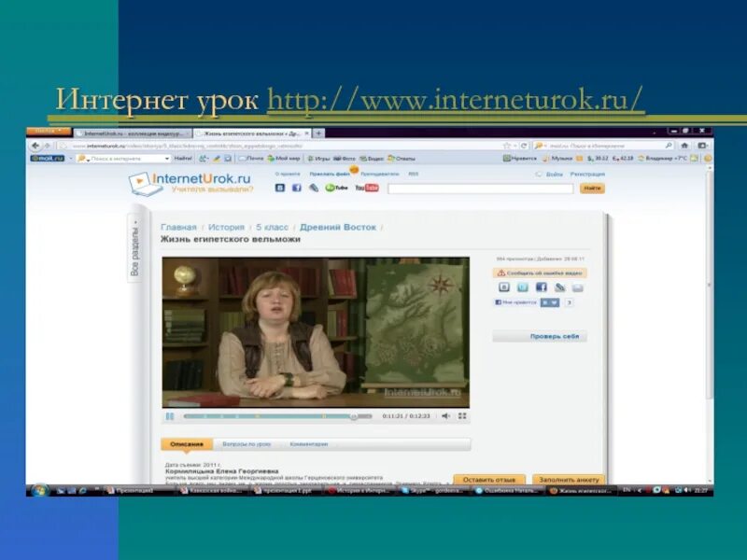Image resolution: width=747 pixels, height=560 pixels.
Task: Click the browser home icon
Action: (x=684, y=146)
